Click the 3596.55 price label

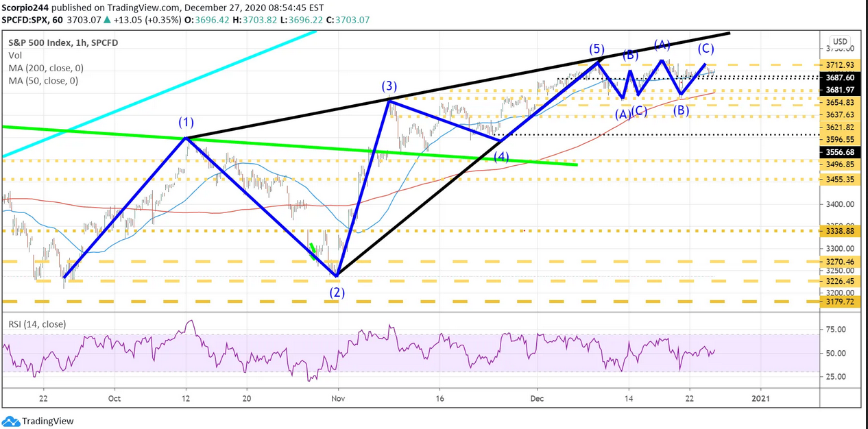click(x=840, y=139)
